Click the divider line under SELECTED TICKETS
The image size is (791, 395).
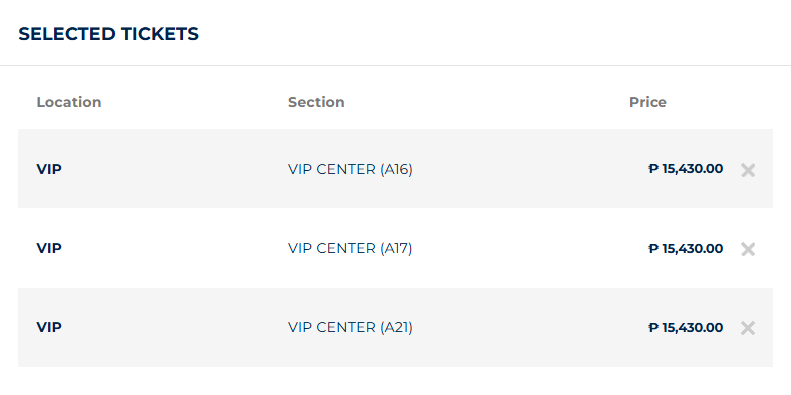tap(396, 66)
